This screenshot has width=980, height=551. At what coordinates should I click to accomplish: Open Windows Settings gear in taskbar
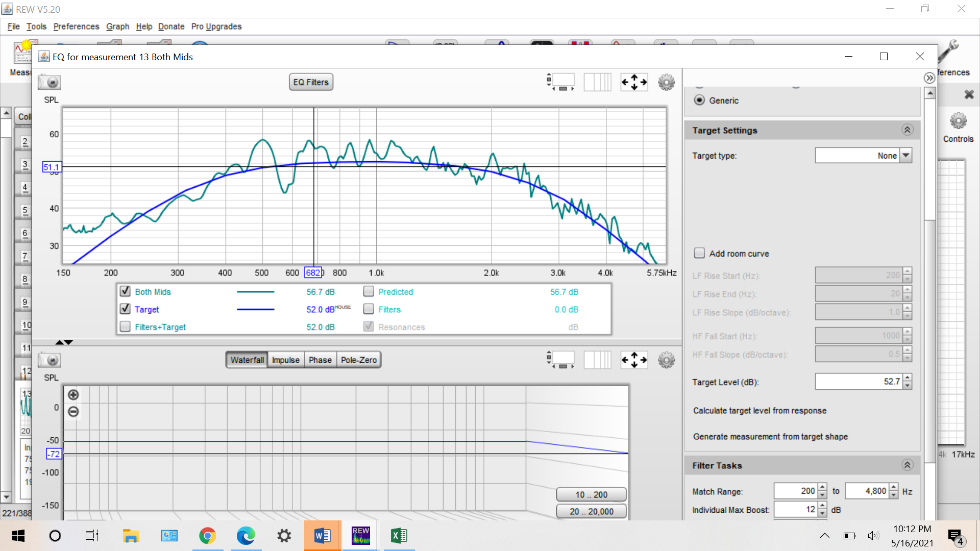[x=284, y=536]
